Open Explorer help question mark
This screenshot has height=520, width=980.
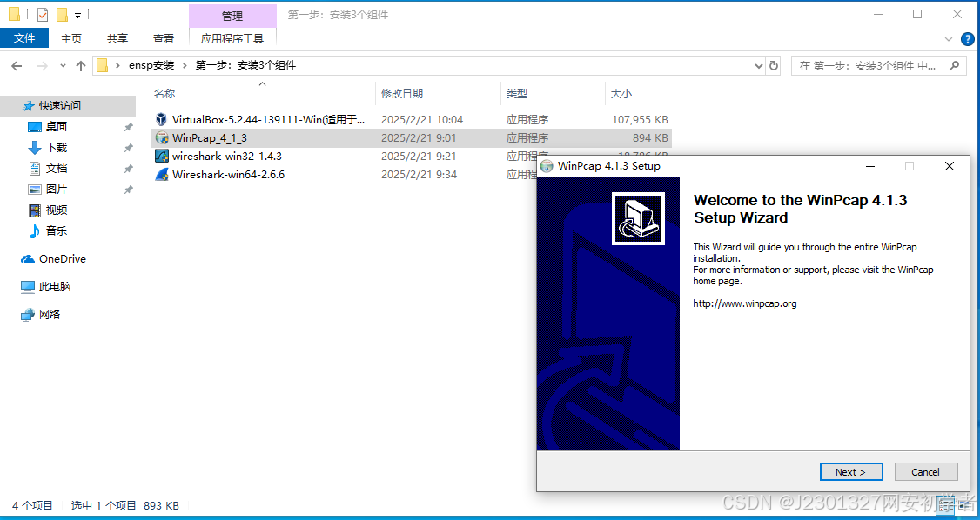click(967, 39)
